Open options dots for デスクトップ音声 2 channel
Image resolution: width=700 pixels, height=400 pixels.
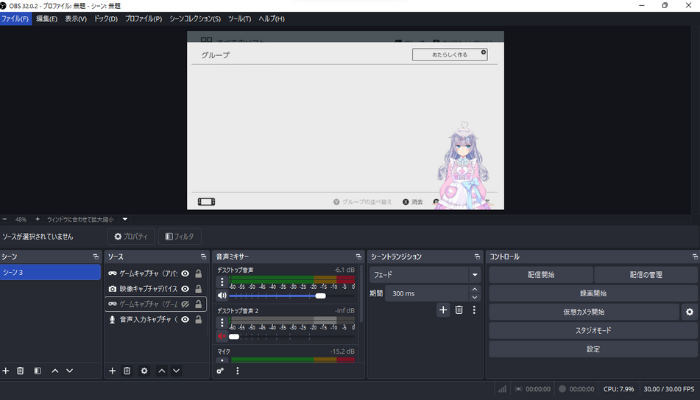coord(222,322)
